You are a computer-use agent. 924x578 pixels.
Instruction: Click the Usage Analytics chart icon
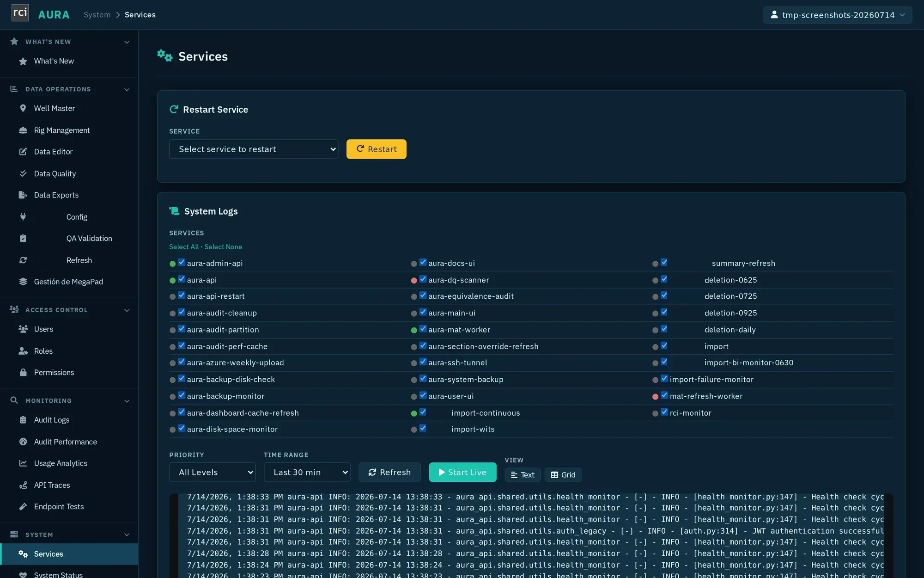[x=23, y=463]
